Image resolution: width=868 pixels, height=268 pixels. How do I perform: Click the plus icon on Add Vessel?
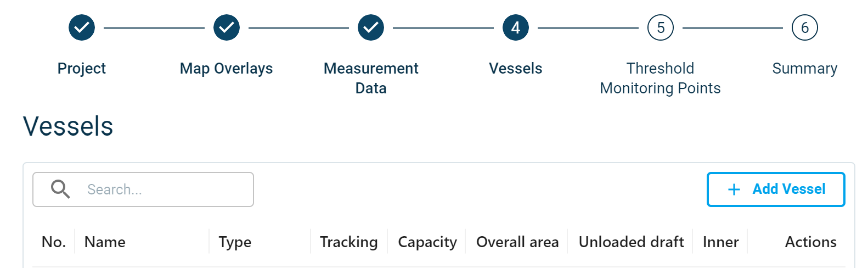tap(734, 189)
